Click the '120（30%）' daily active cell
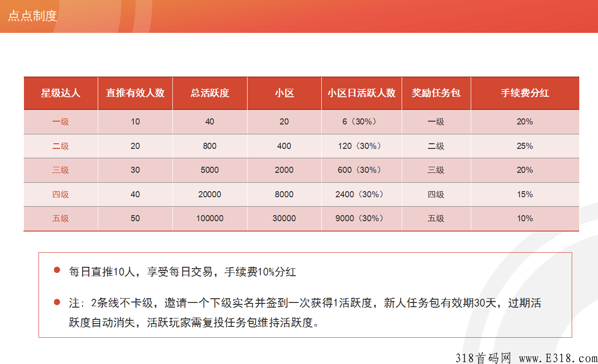 pos(362,146)
